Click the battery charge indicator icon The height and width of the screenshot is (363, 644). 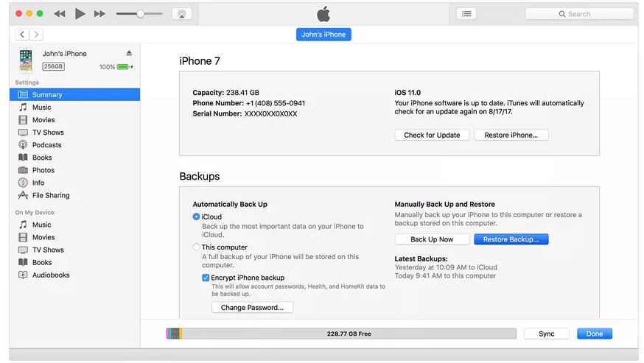pos(125,67)
